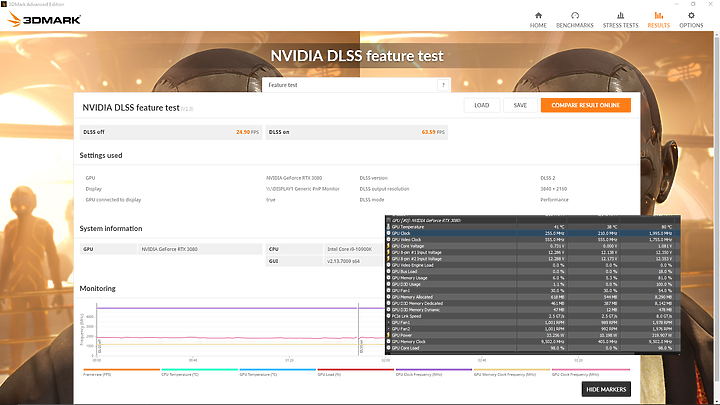720x405 pixels.
Task: Click COMPARE RESULT ONLINE
Action: click(585, 105)
